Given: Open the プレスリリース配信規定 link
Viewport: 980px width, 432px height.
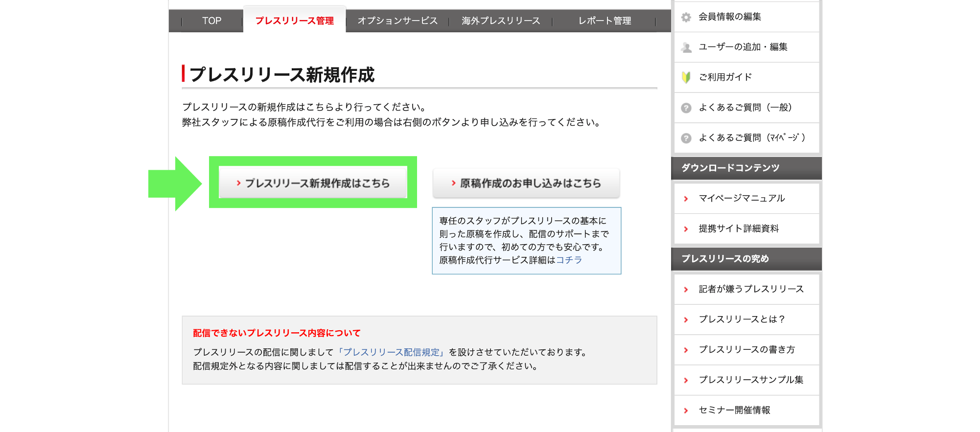Looking at the screenshot, I should [x=390, y=352].
